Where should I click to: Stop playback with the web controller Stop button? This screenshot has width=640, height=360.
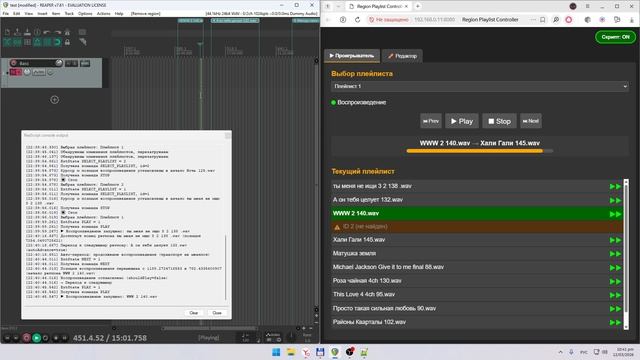499,121
